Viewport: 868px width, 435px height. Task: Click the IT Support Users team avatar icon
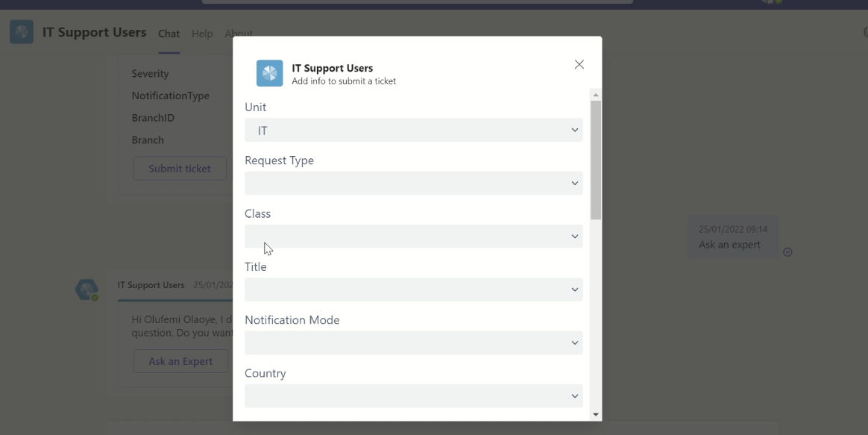point(21,32)
